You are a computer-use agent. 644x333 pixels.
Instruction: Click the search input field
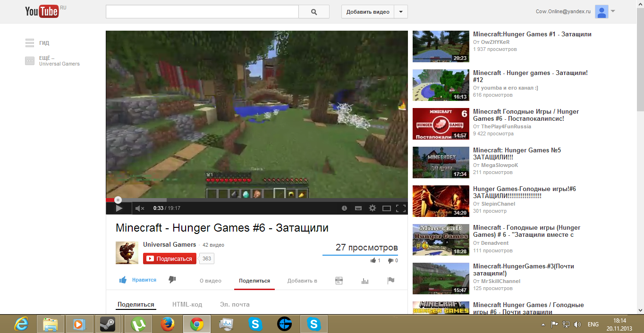coord(202,12)
